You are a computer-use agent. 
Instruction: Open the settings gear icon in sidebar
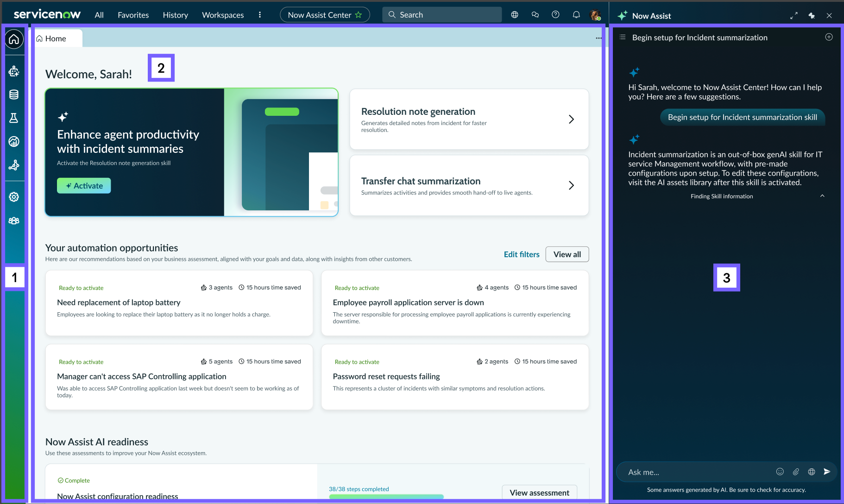pos(14,197)
